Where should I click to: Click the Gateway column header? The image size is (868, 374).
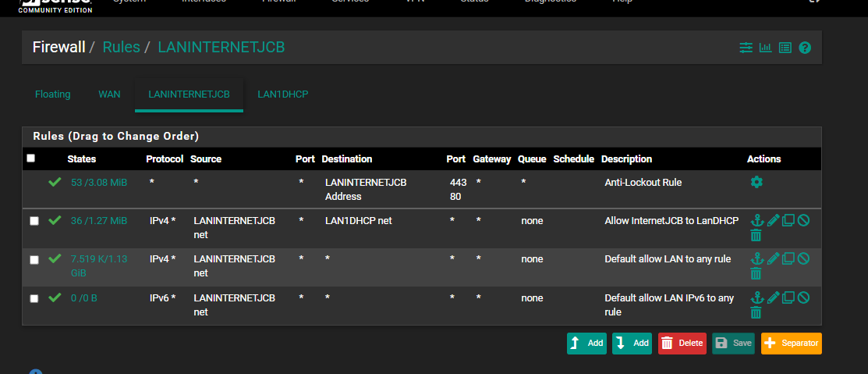[492, 159]
